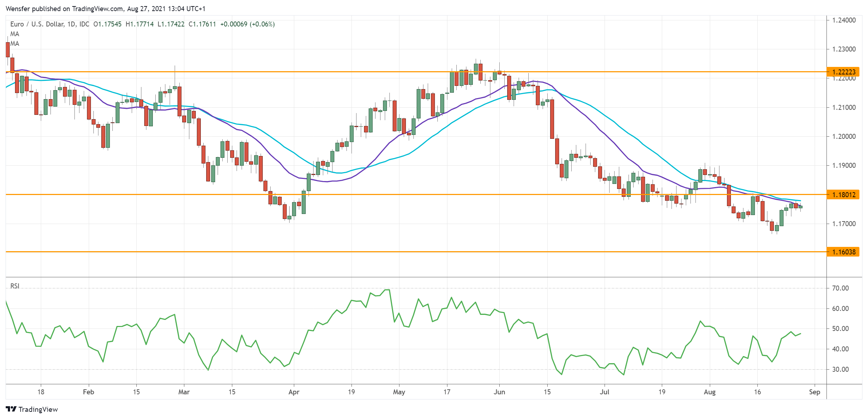Viewport: 868px width, 419px height.
Task: Click the May label on time axis
Action: coord(399,392)
